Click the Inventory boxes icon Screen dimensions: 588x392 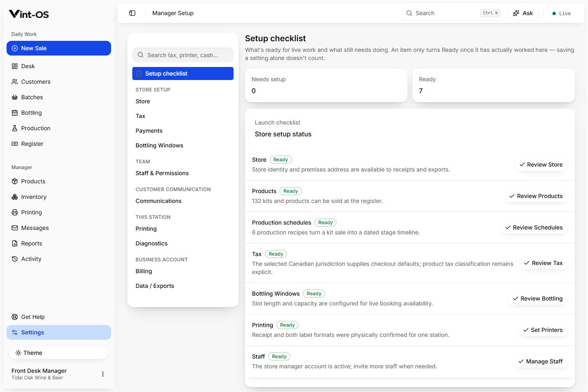click(x=15, y=197)
